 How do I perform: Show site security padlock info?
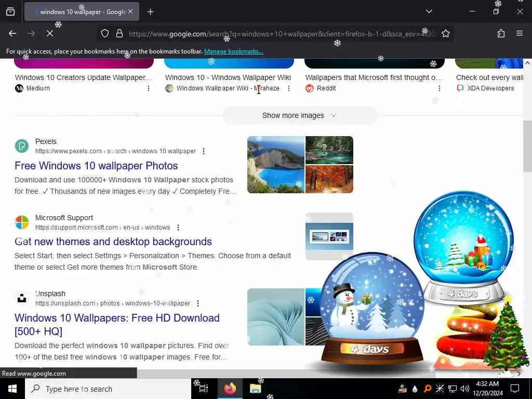click(119, 33)
